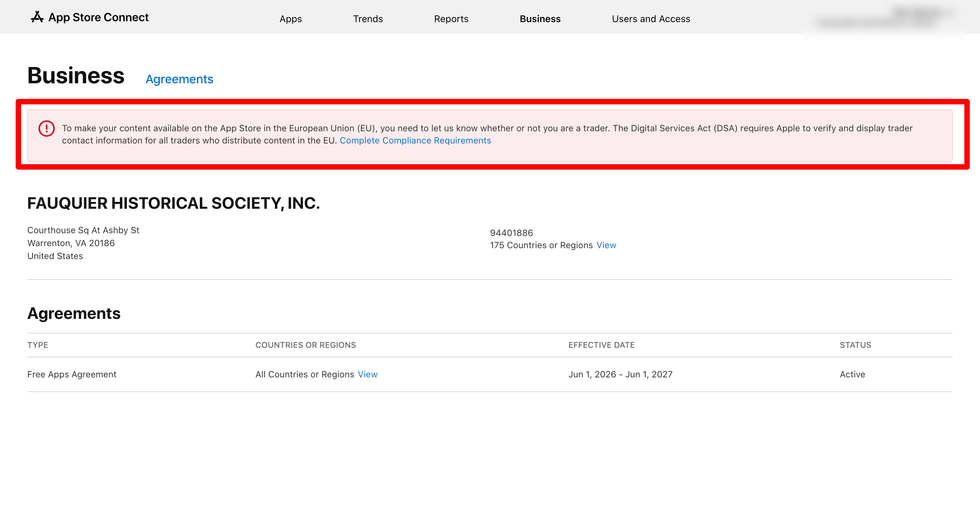Click the Agreements section heading
The image size is (980, 529).
click(74, 313)
